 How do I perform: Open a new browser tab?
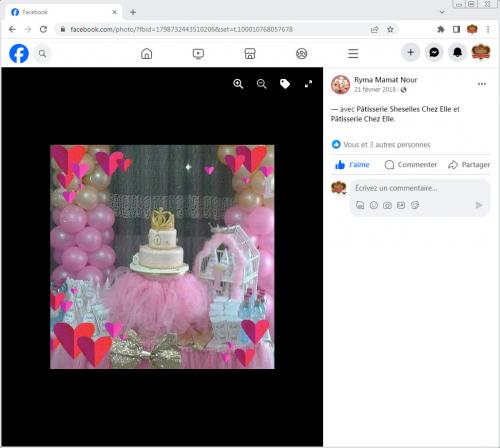click(x=133, y=12)
